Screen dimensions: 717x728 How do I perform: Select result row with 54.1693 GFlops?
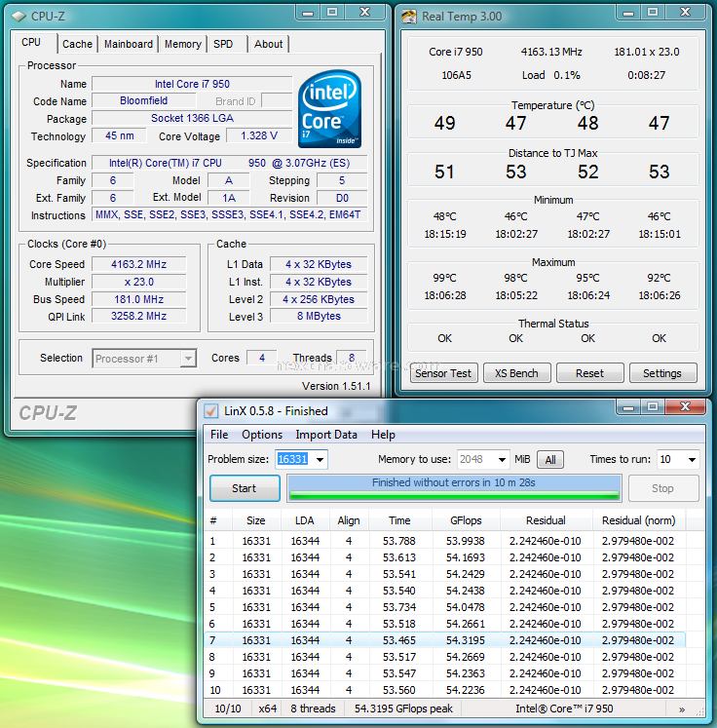[x=445, y=557]
